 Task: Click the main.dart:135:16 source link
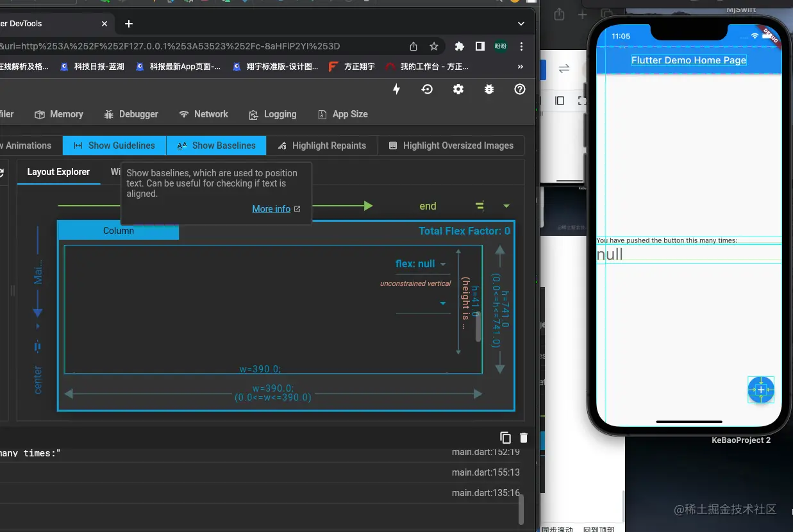[485, 493]
